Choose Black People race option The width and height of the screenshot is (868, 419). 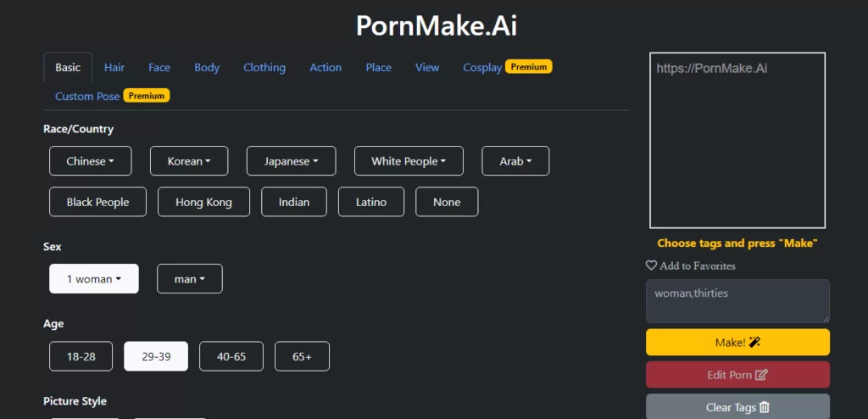click(x=98, y=202)
